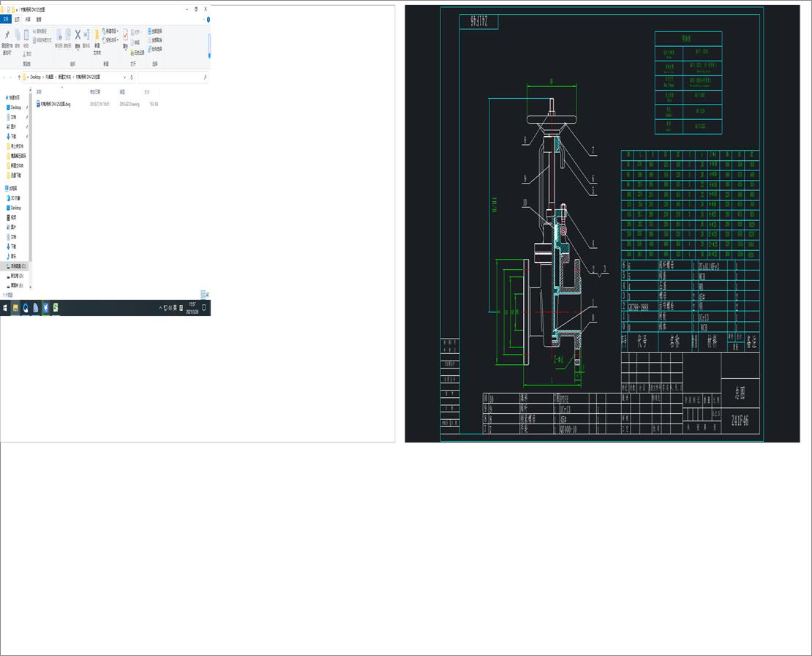Switch to the Share ribbon tab
This screenshot has height=656, width=812.
click(28, 19)
